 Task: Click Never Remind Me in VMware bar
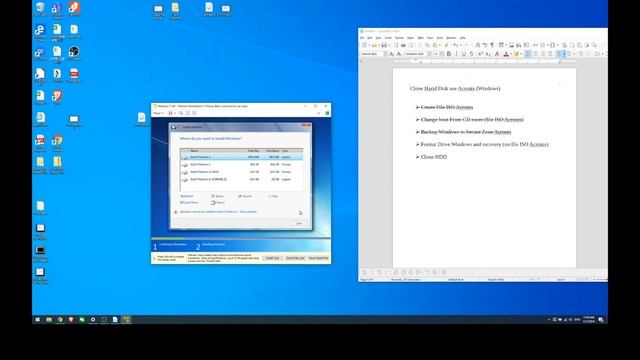pos(318,258)
